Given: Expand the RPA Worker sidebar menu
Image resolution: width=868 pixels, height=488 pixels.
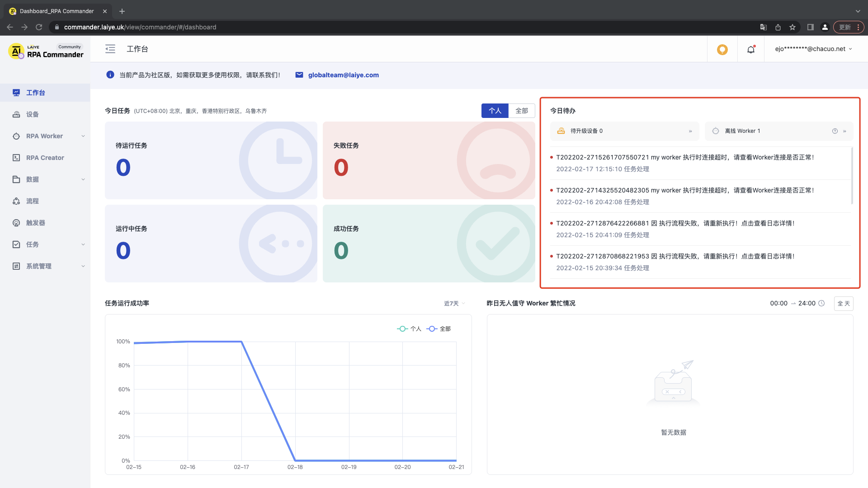Looking at the screenshot, I should coord(83,136).
